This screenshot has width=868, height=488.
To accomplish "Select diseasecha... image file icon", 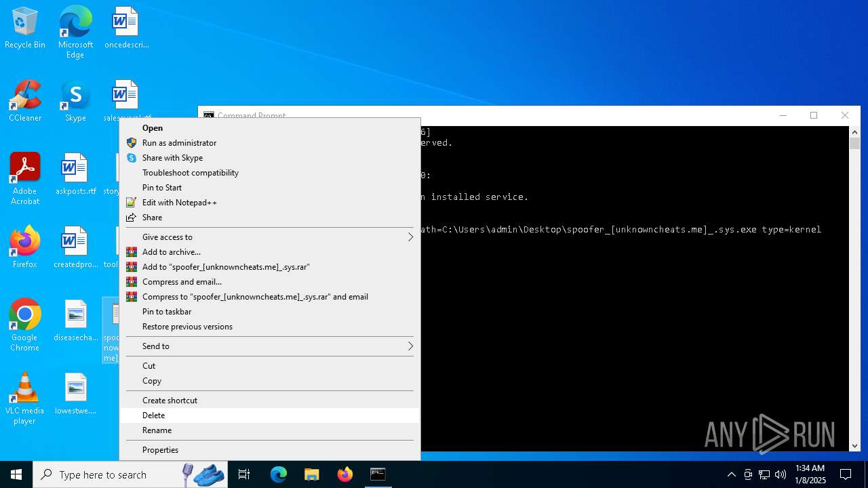I will (x=75, y=321).
